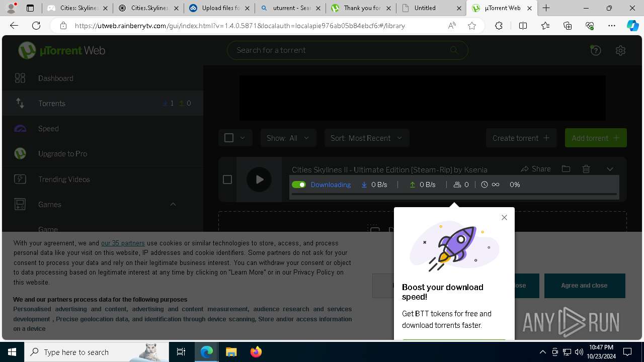644x362 pixels.
Task: Click the Dashboard grid icon
Action: pyautogui.click(x=20, y=78)
